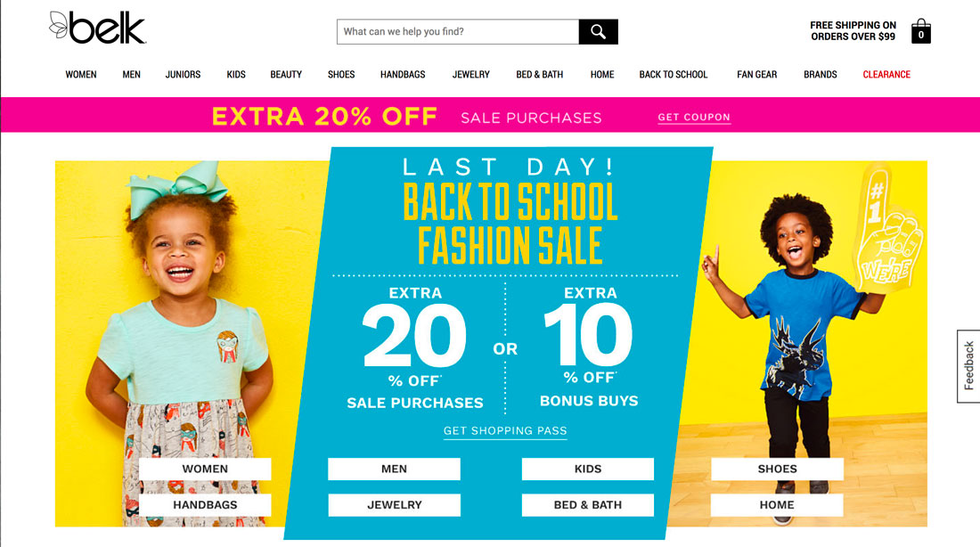Click the search magnifier button
Screen dimensions: 980x547
598,32
